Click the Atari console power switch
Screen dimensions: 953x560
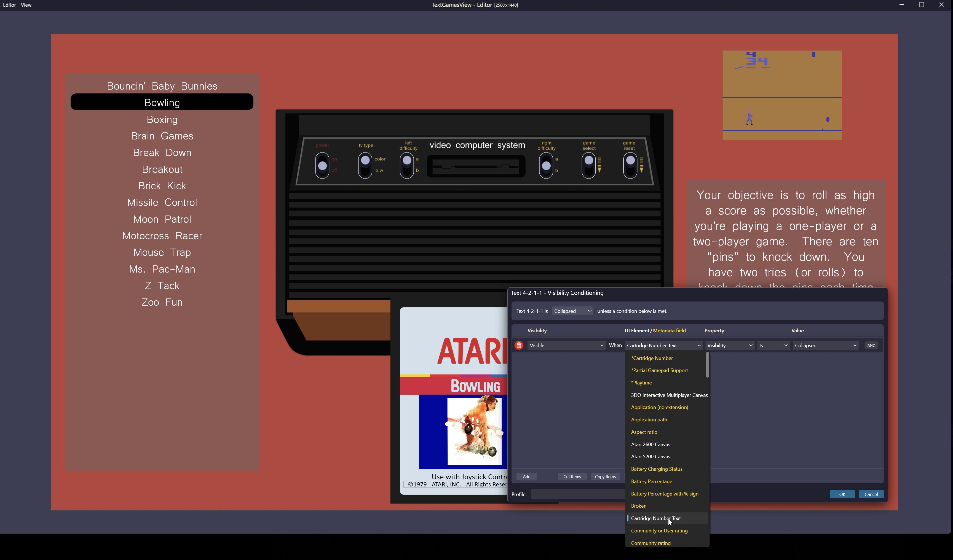pos(322,166)
